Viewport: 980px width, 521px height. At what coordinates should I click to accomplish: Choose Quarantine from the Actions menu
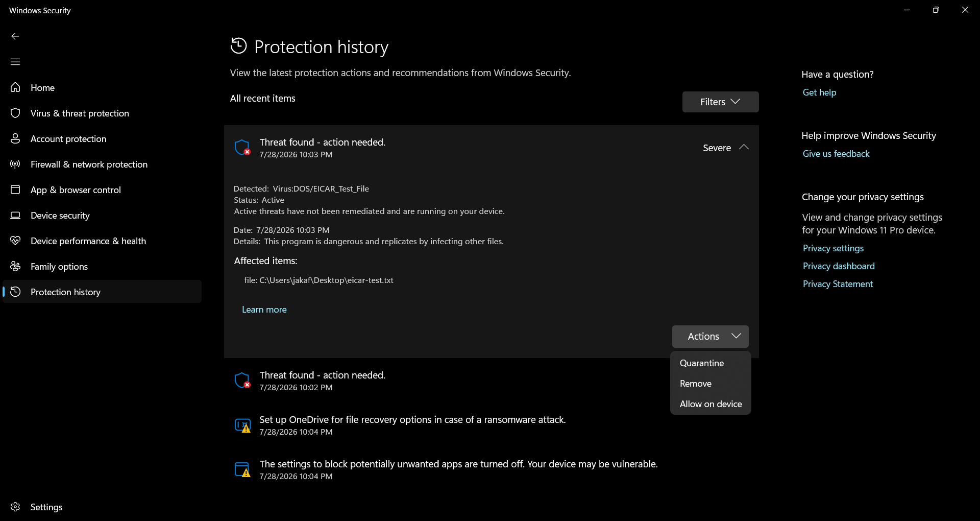tap(710, 363)
